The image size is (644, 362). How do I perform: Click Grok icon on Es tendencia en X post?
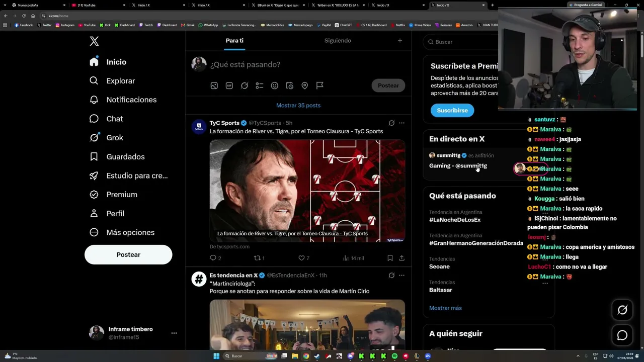391,276
